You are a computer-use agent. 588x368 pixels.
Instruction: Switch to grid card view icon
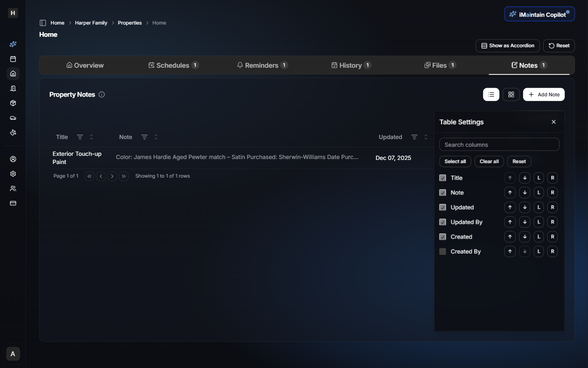pos(511,94)
